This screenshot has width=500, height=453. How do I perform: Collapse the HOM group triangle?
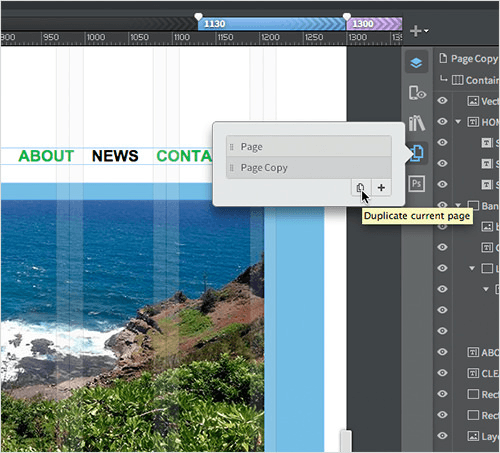(458, 122)
